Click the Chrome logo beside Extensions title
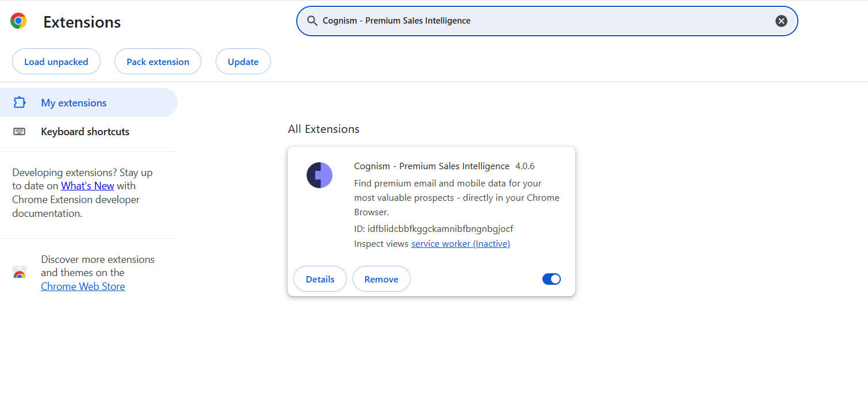868x401 pixels. (x=18, y=21)
